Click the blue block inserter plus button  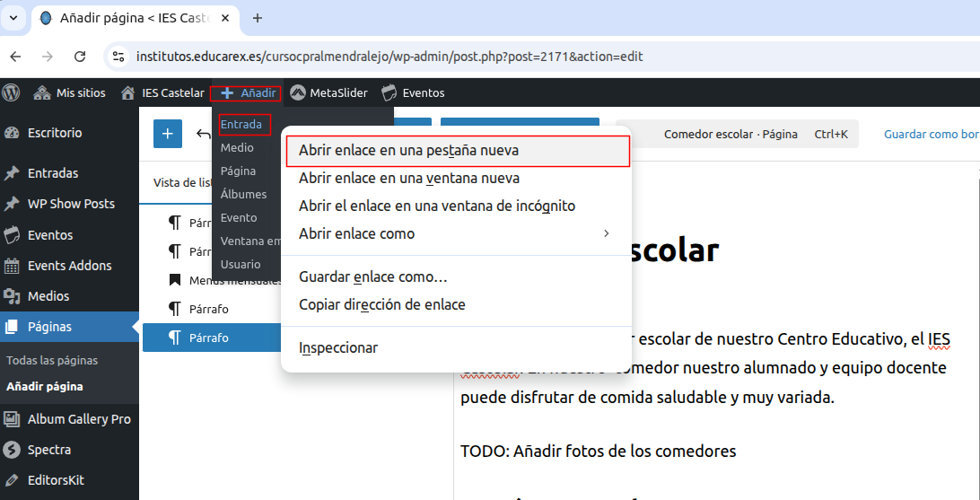pos(167,134)
